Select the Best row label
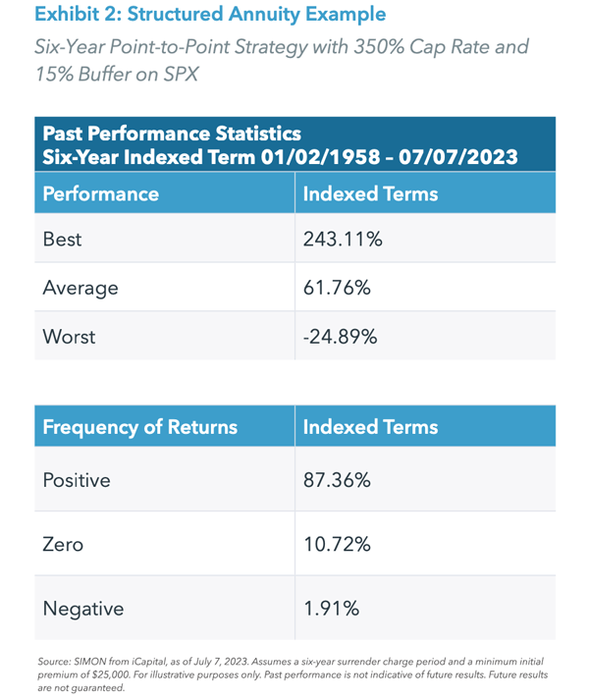This screenshot has width=589, height=700. click(62, 239)
